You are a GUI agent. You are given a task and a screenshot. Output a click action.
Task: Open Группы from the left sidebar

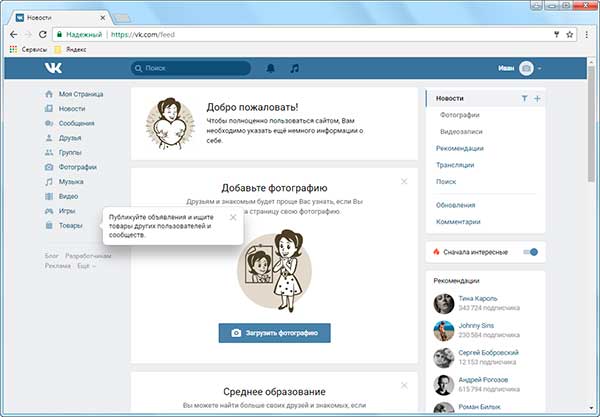tap(71, 153)
